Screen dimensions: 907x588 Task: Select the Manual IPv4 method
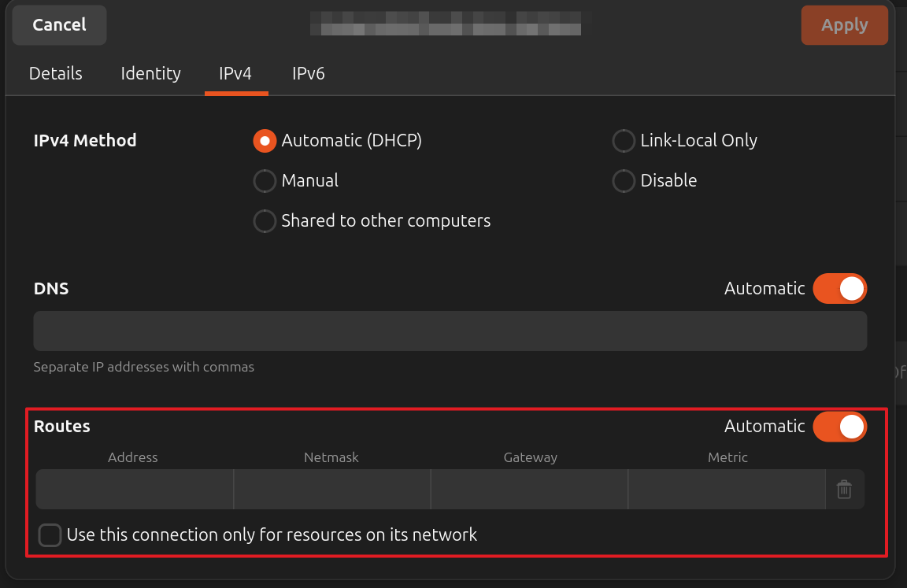[x=265, y=181]
